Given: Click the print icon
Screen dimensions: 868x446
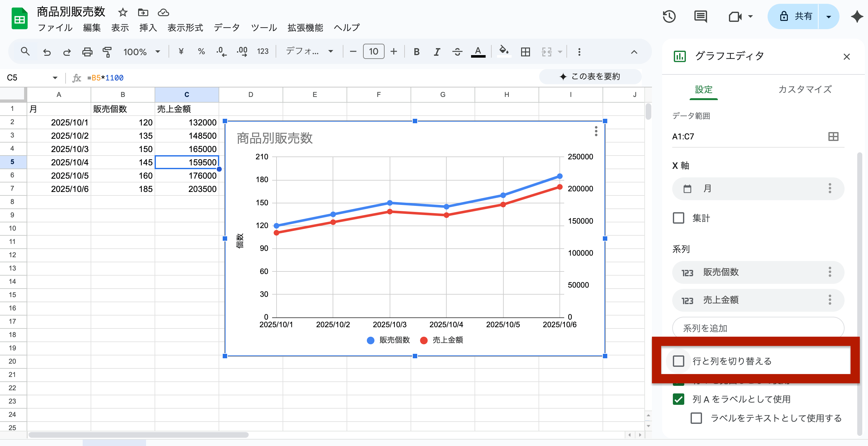Looking at the screenshot, I should (87, 52).
